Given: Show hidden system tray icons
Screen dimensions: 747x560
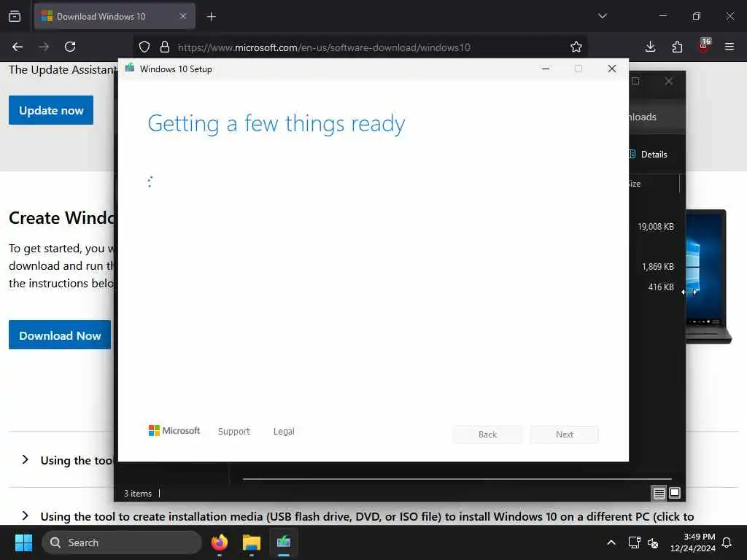Looking at the screenshot, I should tap(611, 542).
